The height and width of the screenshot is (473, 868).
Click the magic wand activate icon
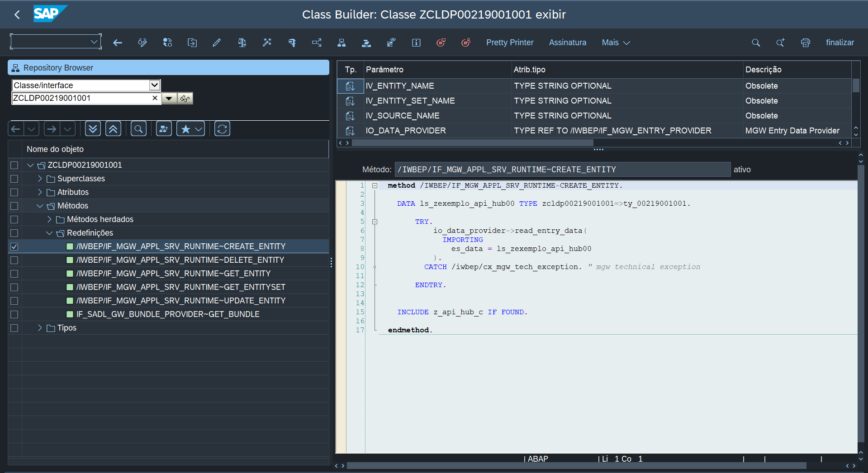coord(267,43)
